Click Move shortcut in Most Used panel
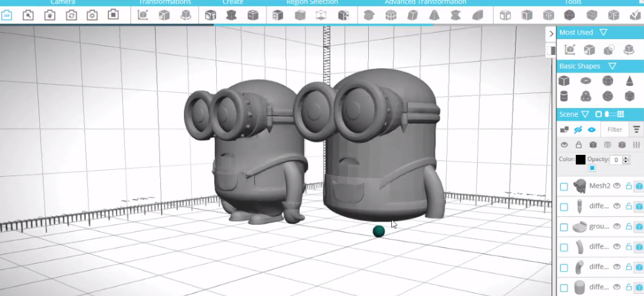The image size is (644, 296). tap(570, 50)
